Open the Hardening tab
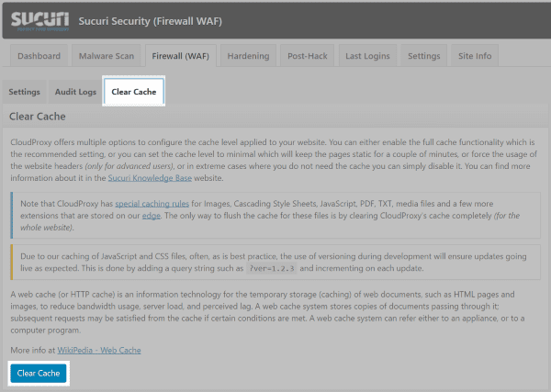 point(248,56)
